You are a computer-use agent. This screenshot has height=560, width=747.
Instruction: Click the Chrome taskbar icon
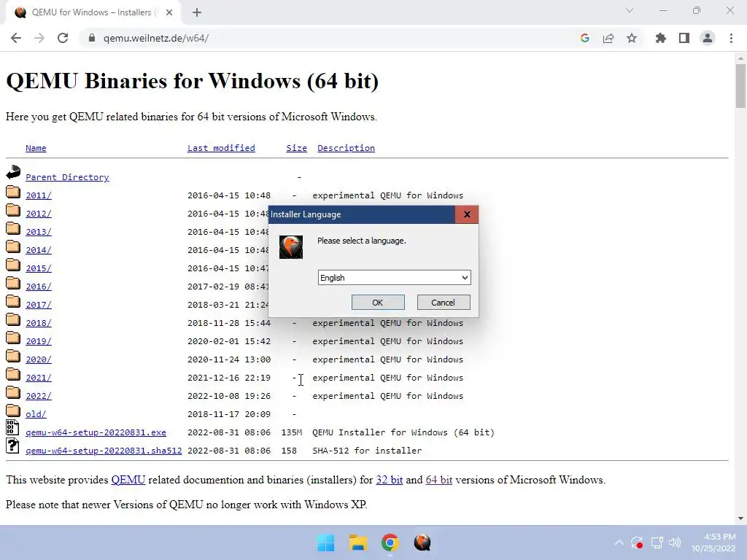[x=390, y=542]
